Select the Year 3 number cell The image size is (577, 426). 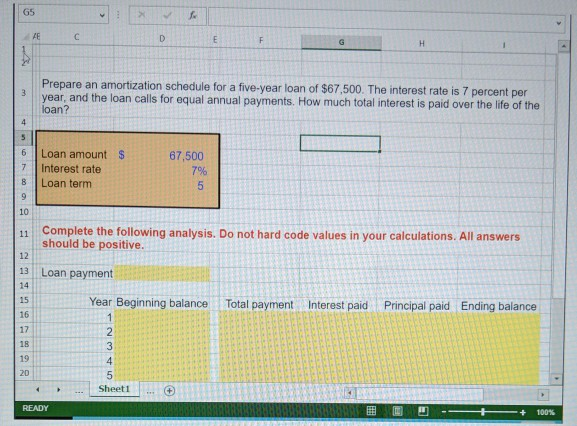coord(109,346)
